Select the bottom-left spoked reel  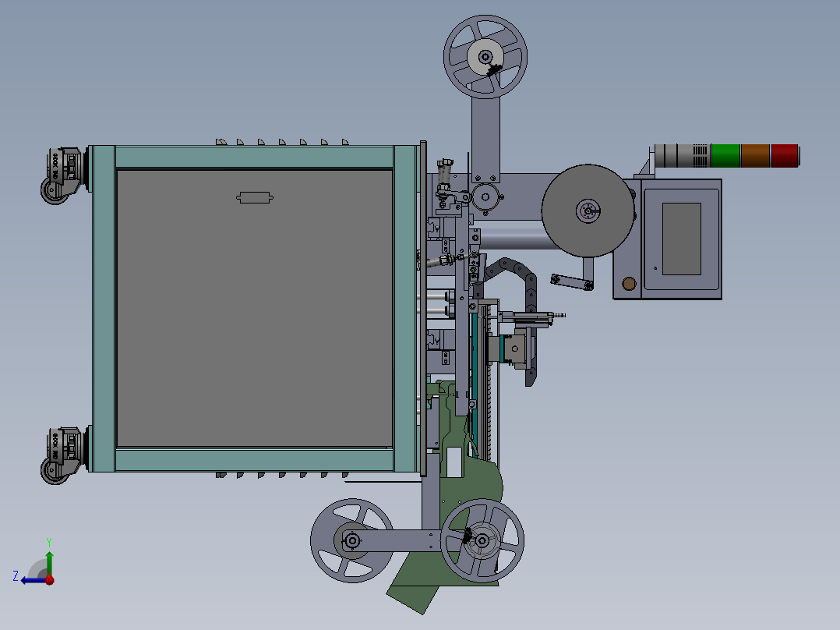(352, 540)
